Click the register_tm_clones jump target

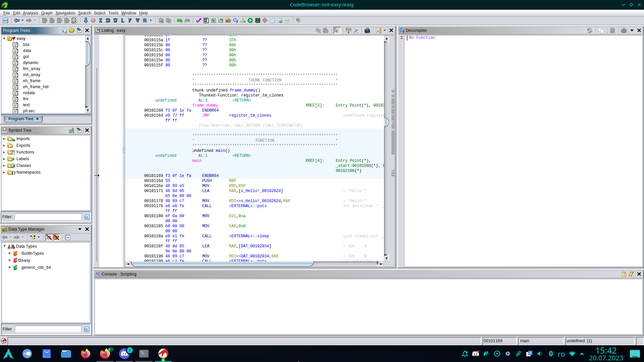(x=250, y=116)
